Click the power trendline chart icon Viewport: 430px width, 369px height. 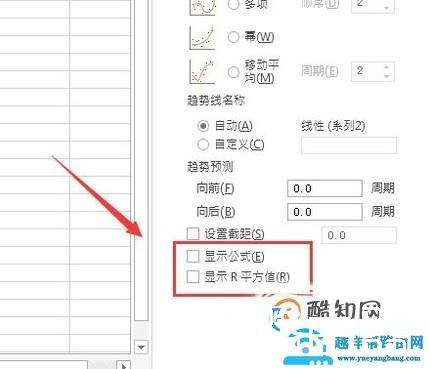tap(202, 38)
